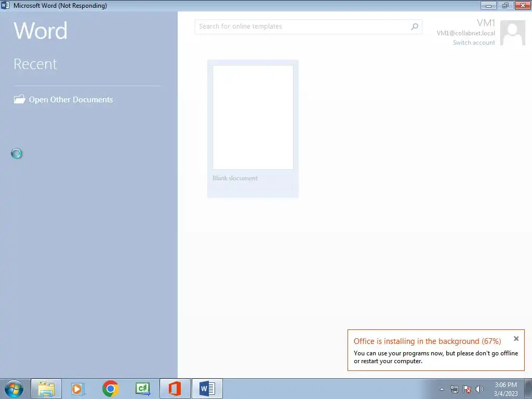Screen dimensions: 532x399
Task: Click the Blank document label
Action: pos(235,178)
